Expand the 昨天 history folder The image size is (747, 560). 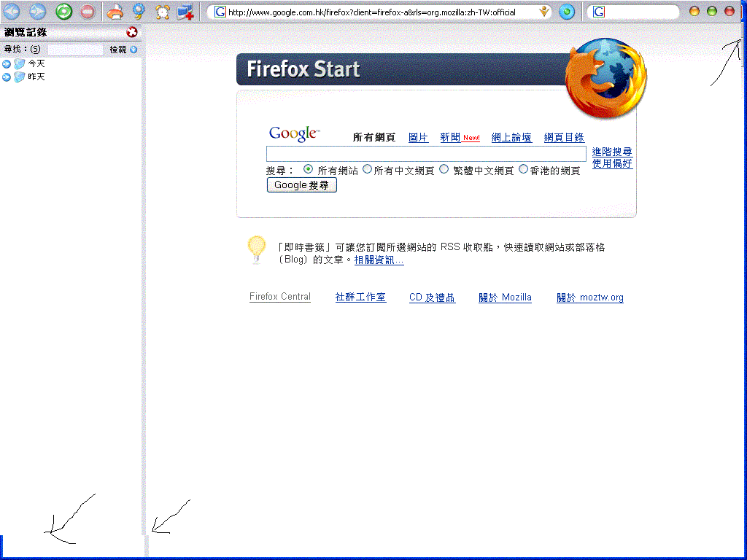click(6, 77)
